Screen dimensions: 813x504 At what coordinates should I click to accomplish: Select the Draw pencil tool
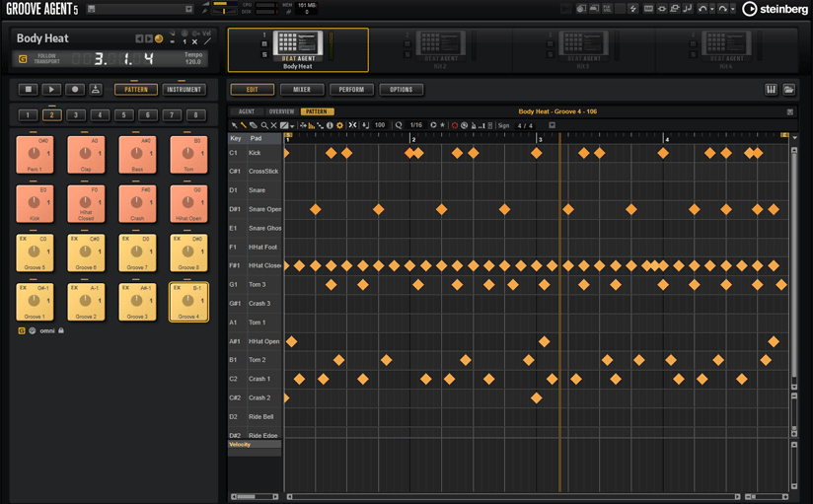pos(244,125)
